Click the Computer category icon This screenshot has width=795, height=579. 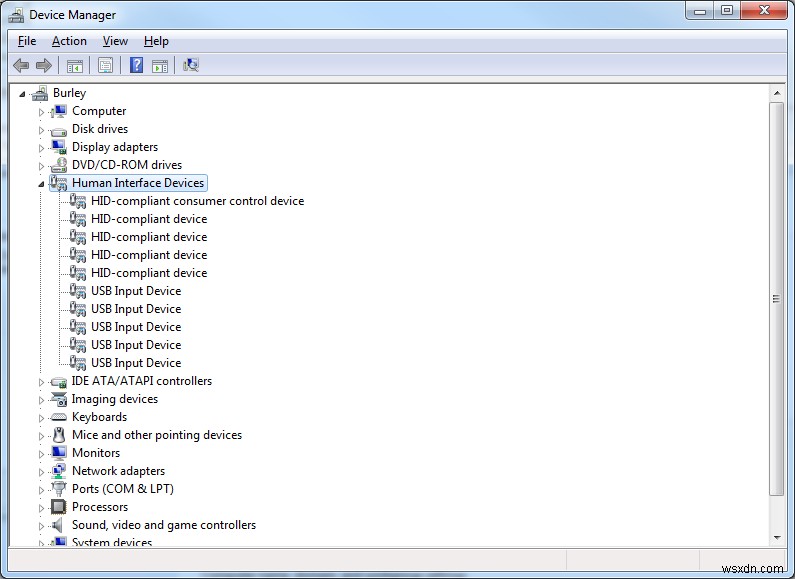[x=59, y=111]
